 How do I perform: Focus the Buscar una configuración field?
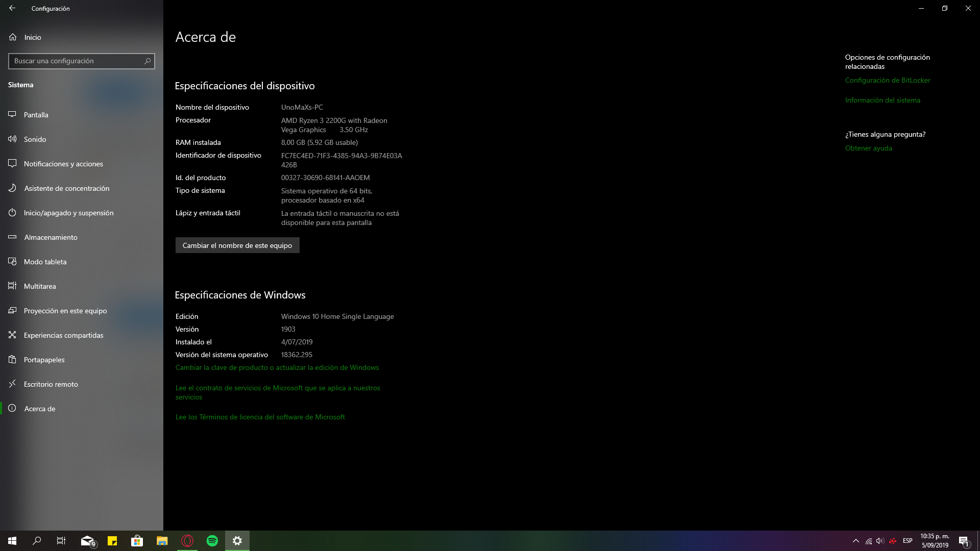click(77, 61)
